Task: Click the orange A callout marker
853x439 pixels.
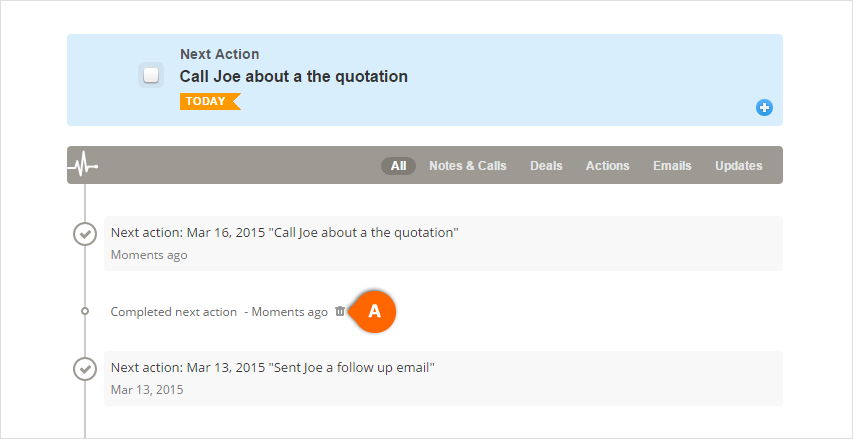Action: point(374,311)
